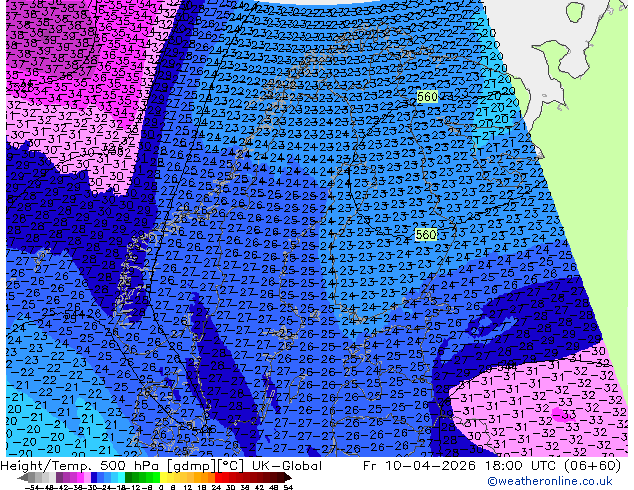Click the "54" maximum legend scale value

click(x=288, y=488)
